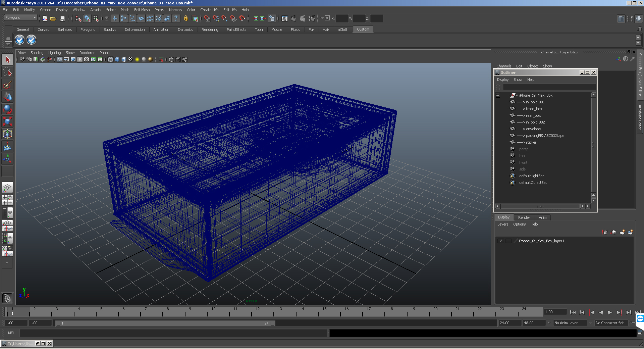The height and width of the screenshot is (349, 644).
Task: Click Play forwards button
Action: (x=610, y=312)
